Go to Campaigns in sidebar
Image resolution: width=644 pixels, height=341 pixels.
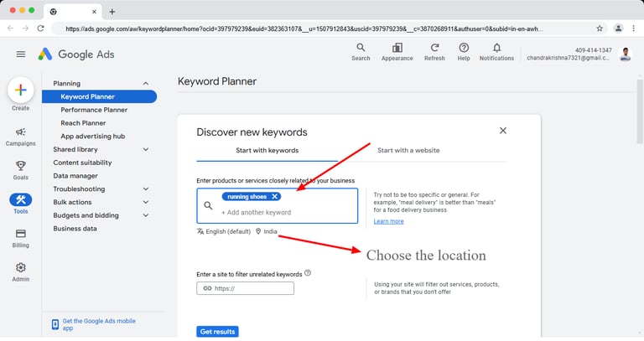[20, 137]
